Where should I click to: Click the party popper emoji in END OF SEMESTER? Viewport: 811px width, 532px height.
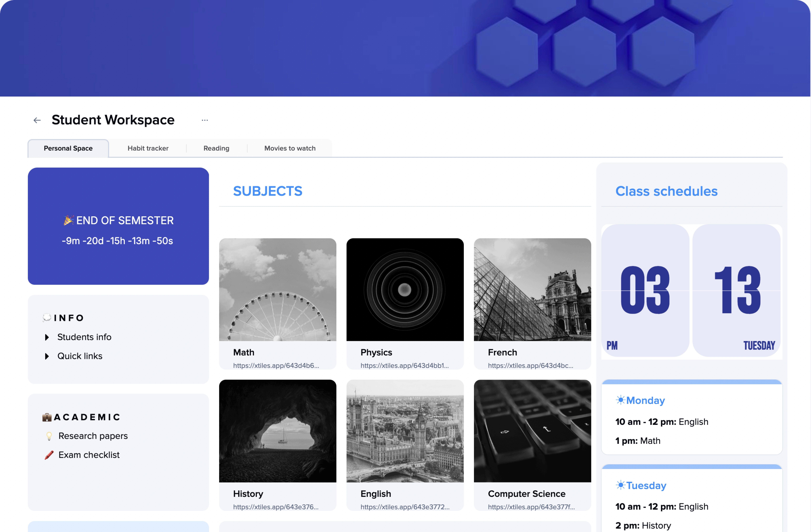point(68,220)
